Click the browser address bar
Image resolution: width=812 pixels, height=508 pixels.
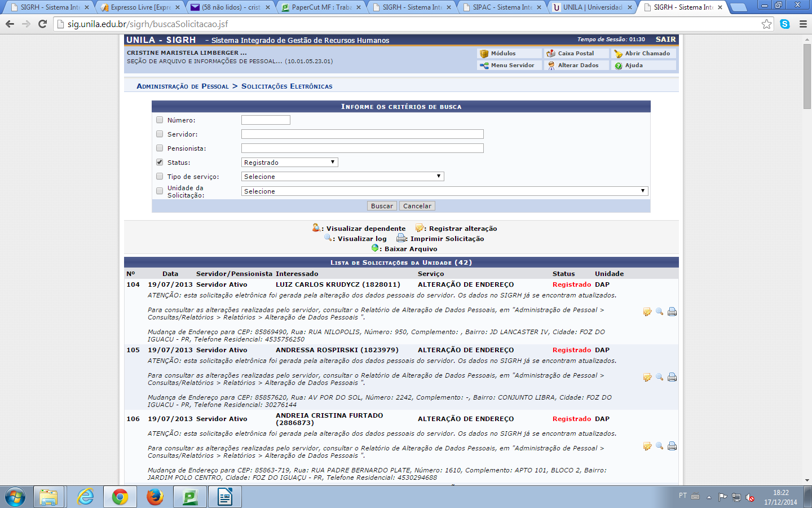412,24
